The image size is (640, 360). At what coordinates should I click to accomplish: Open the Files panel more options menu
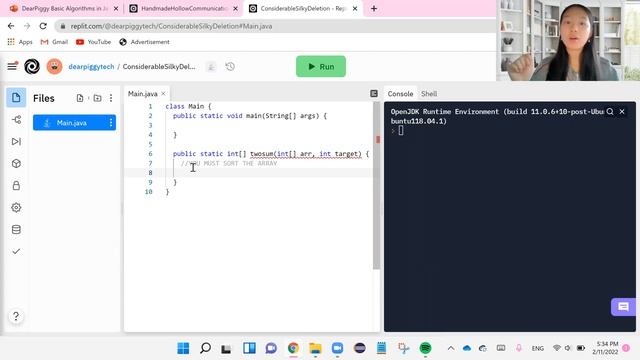pos(111,98)
